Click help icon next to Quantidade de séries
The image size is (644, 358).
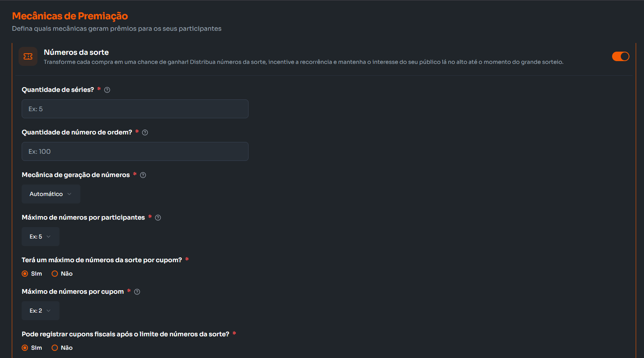107,90
